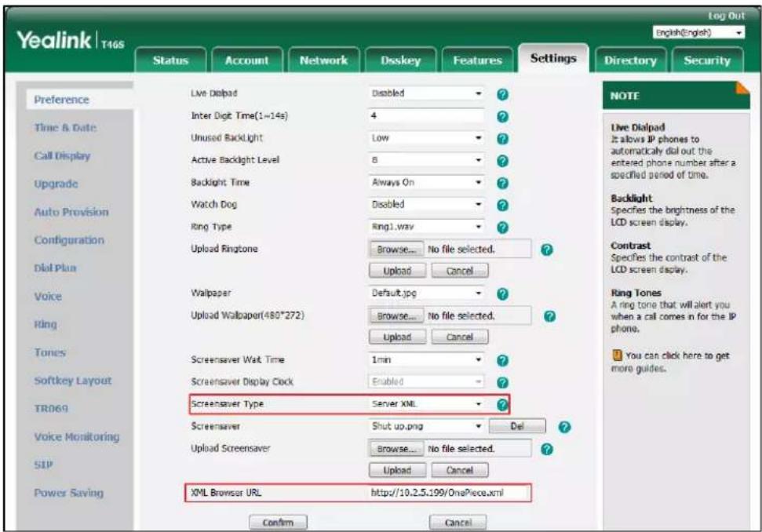Click the Confirm button
Image resolution: width=762 pixels, height=532 pixels.
click(x=278, y=523)
